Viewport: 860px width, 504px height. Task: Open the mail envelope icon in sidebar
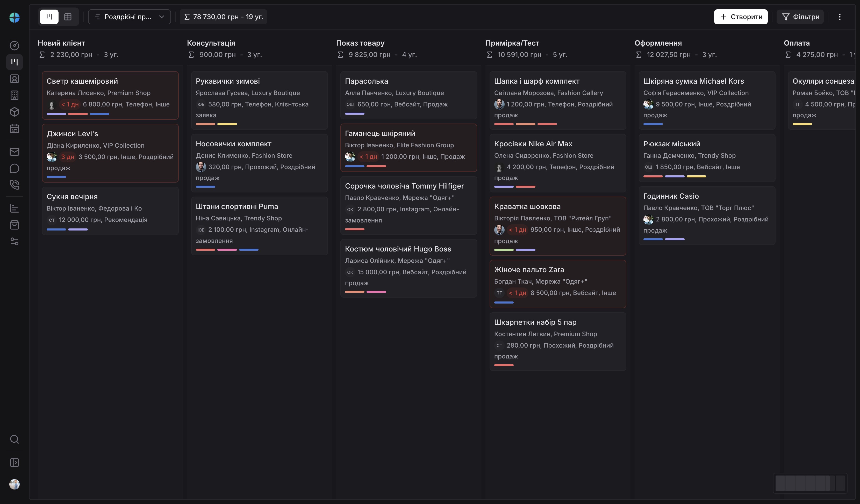[x=14, y=152]
